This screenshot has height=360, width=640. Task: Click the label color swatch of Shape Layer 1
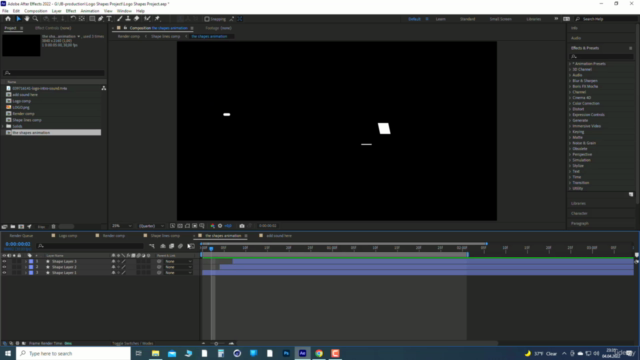(31, 273)
